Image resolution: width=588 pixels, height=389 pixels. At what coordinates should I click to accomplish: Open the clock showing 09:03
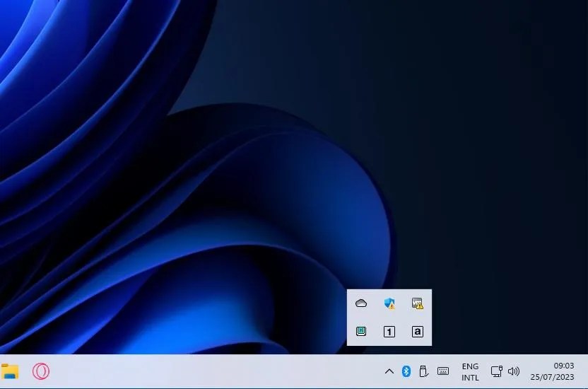[x=564, y=366]
